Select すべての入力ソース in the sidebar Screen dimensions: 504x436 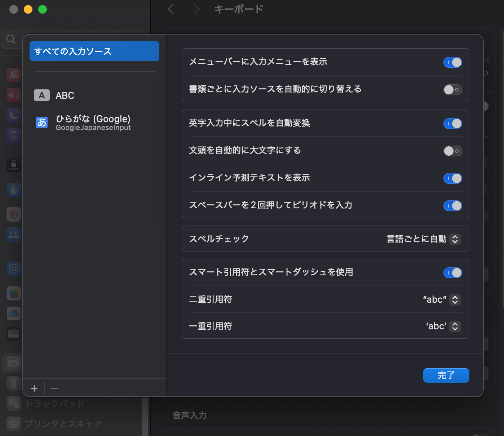[x=94, y=51]
